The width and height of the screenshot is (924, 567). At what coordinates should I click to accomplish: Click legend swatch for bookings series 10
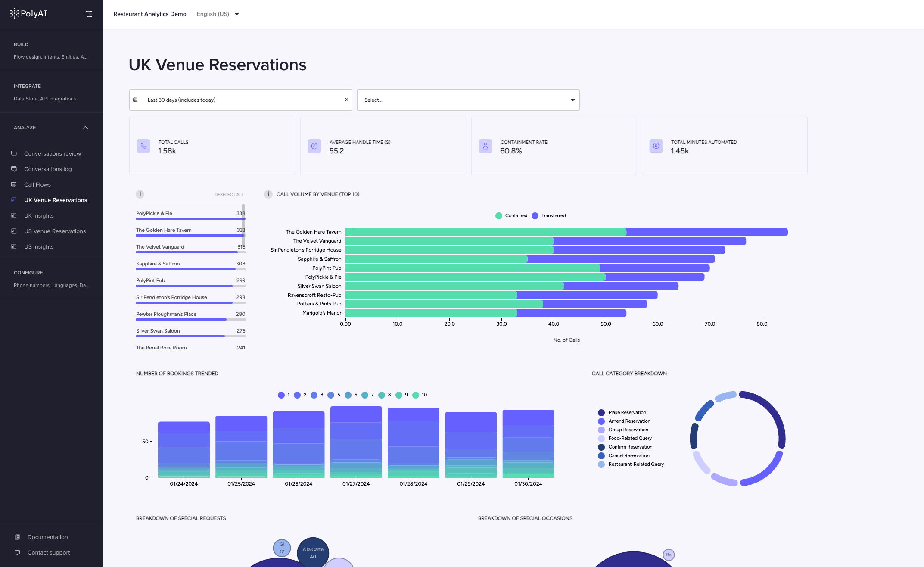click(x=416, y=395)
